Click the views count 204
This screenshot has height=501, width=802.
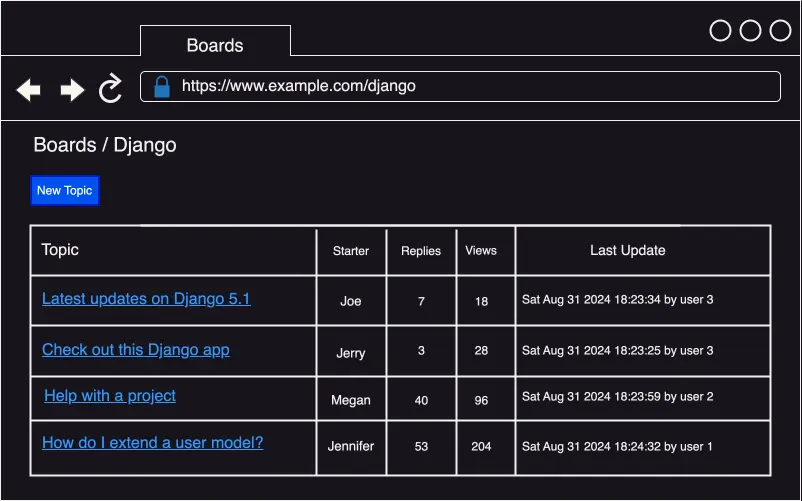(481, 446)
